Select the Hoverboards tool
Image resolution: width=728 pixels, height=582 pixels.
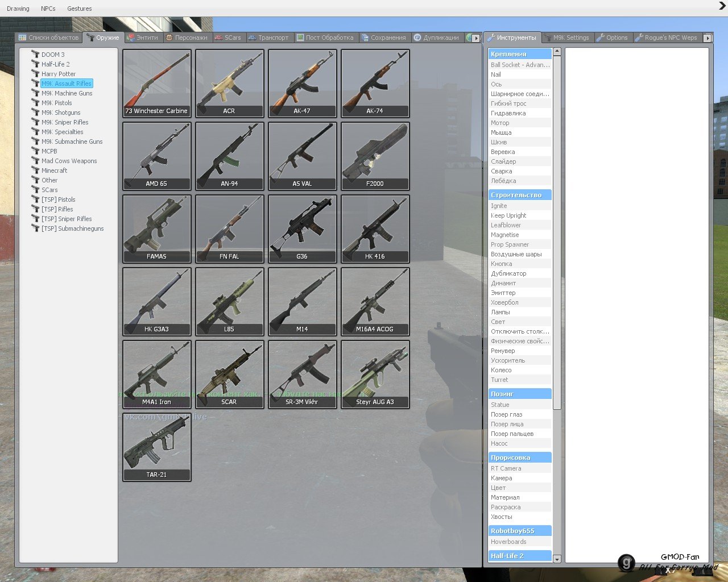point(520,542)
